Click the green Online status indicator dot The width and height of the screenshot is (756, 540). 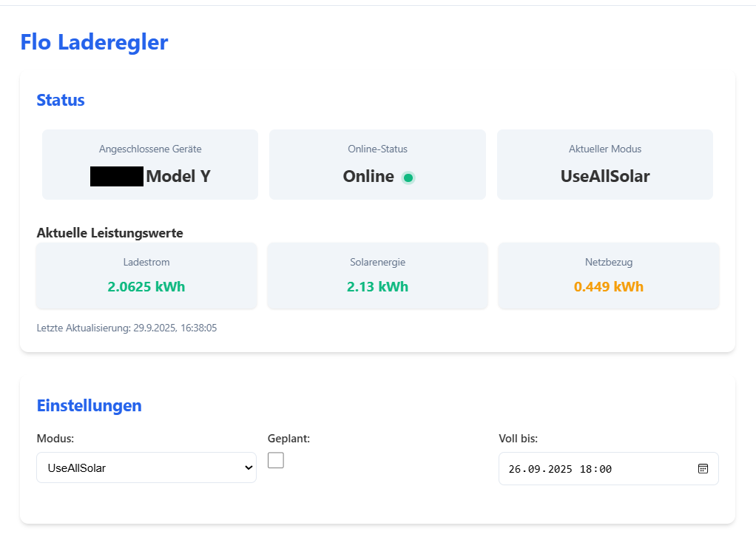408,178
